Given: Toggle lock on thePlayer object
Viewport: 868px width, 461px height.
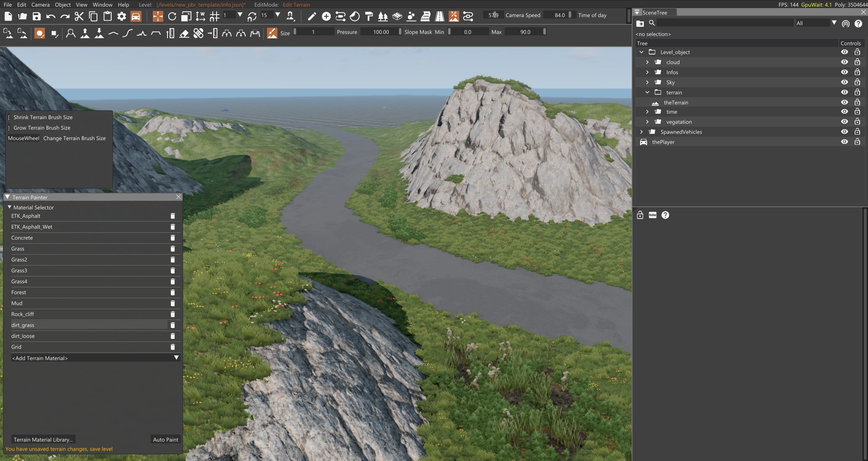Looking at the screenshot, I should [857, 142].
